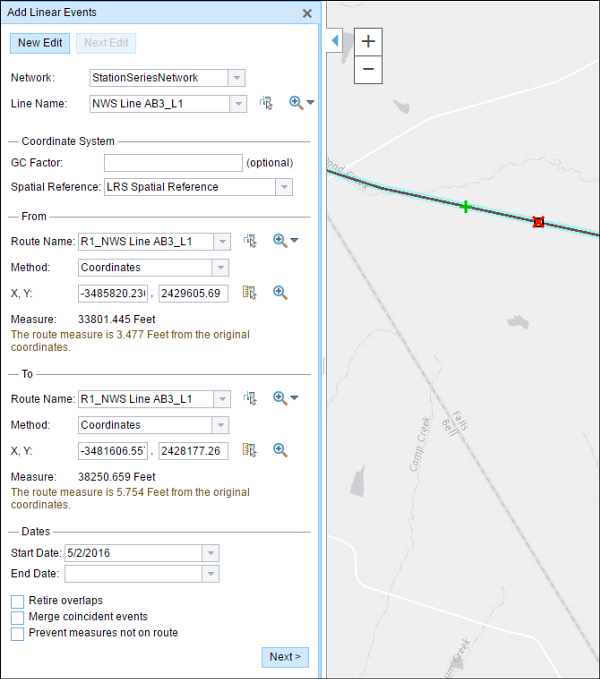This screenshot has height=679, width=600.
Task: Zoom to From coordinates using magnifier icon
Action: point(280,293)
